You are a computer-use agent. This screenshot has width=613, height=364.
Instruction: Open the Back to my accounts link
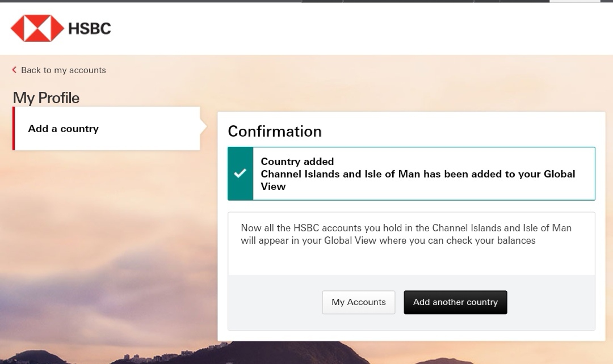pyautogui.click(x=63, y=70)
